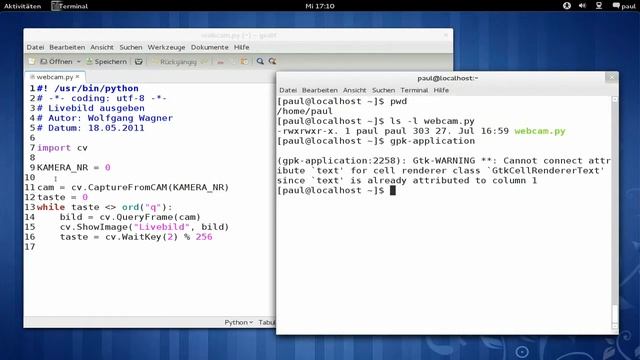Open the Python language dropdown in status bar
The image size is (640, 360).
238,322
